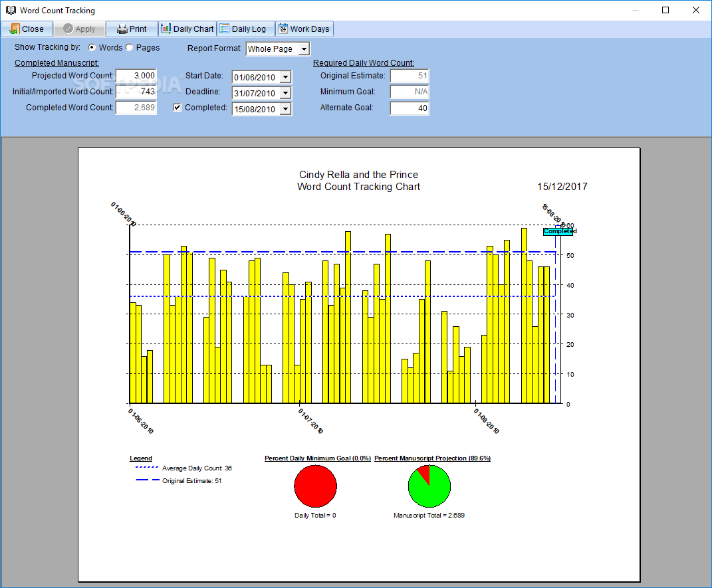This screenshot has height=588, width=712.
Task: Maximize the Word Count Tracking window
Action: pos(665,10)
